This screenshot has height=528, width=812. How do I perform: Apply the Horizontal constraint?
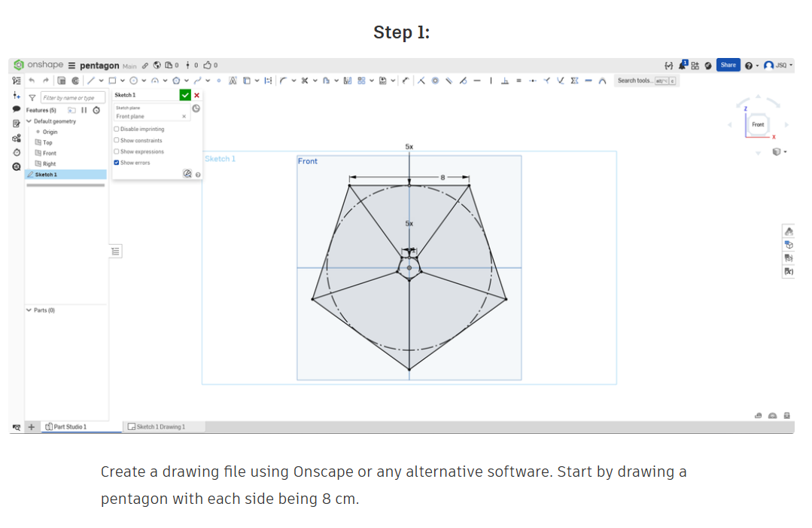tap(477, 81)
